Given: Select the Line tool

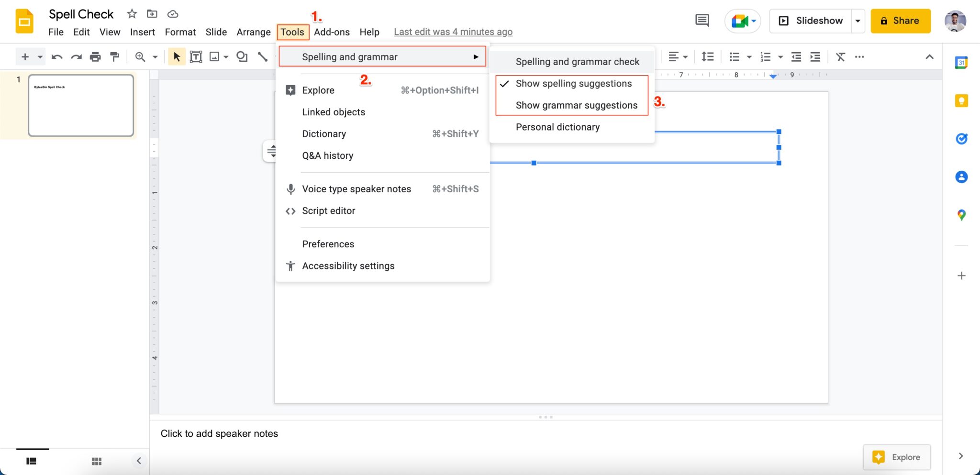Looking at the screenshot, I should [262, 56].
